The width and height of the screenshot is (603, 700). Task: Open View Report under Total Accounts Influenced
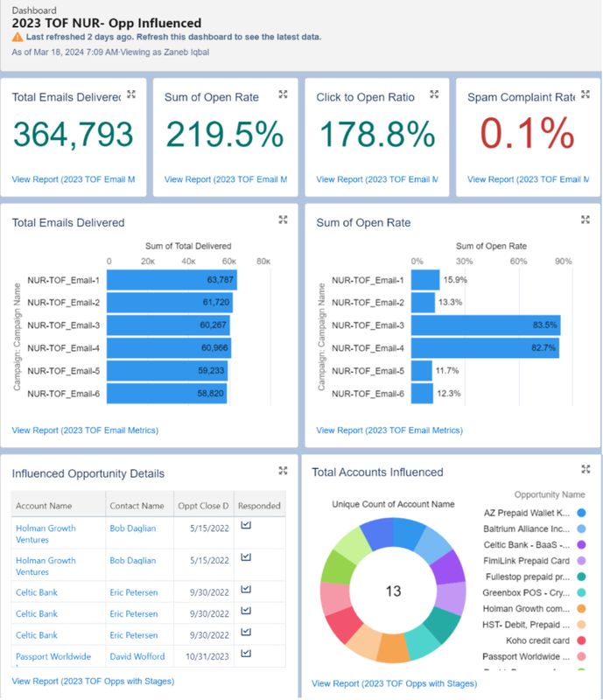[x=395, y=683]
